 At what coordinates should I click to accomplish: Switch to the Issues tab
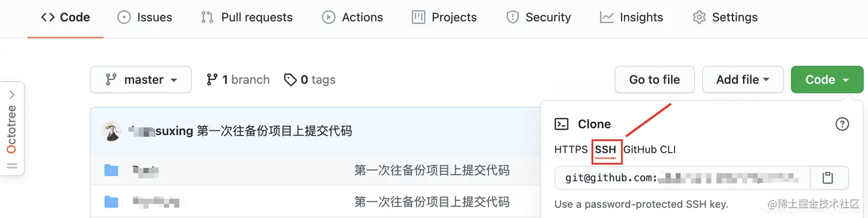tap(145, 17)
